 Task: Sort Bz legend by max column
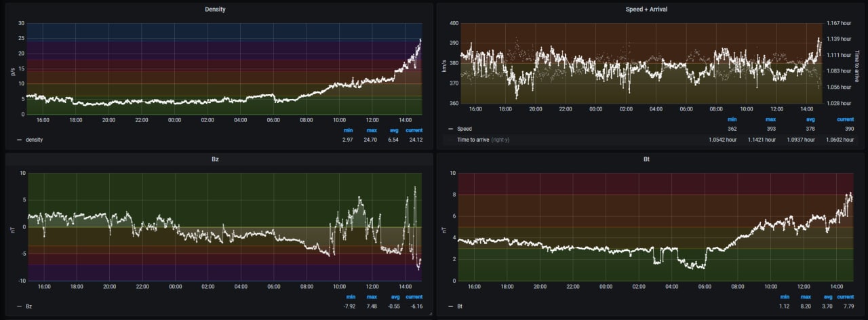coord(372,297)
